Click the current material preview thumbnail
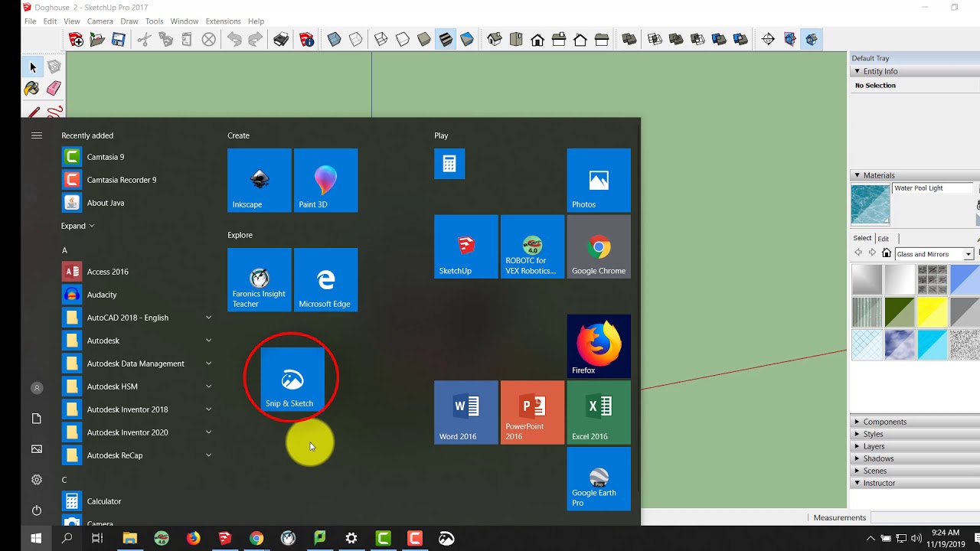Viewport: 980px width, 551px height. pyautogui.click(x=871, y=204)
